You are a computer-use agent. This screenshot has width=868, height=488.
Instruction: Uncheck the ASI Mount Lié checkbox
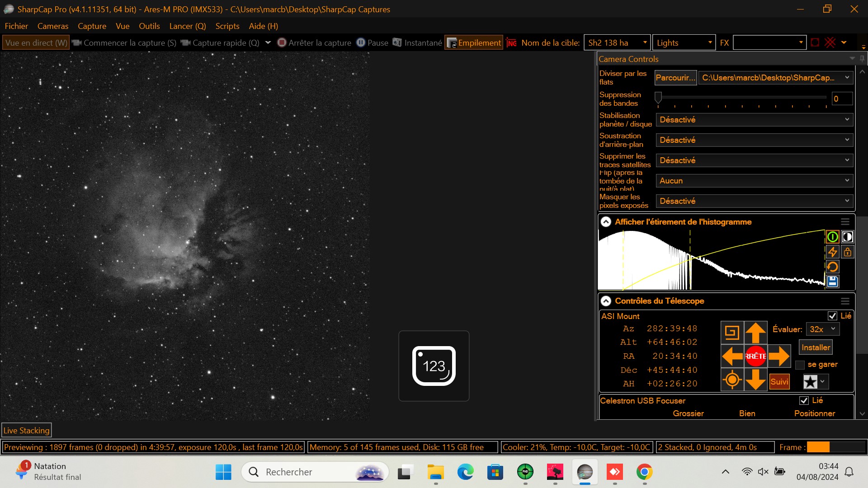click(x=832, y=316)
